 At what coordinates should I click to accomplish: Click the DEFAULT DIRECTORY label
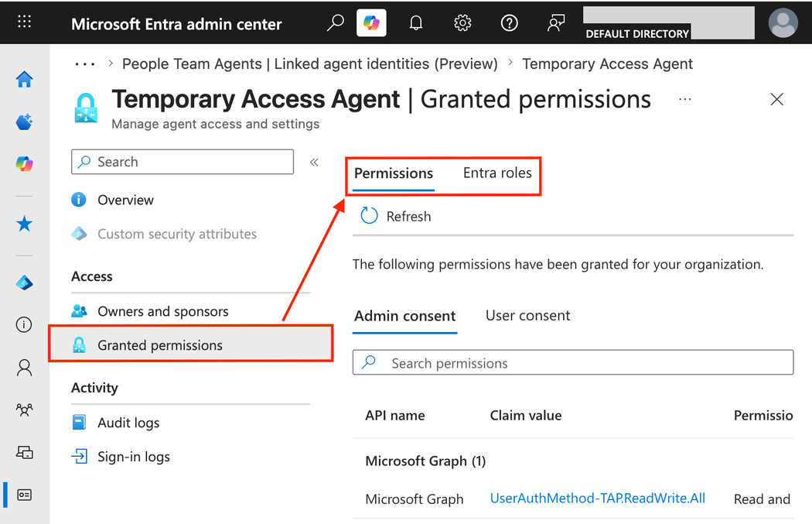click(x=637, y=34)
